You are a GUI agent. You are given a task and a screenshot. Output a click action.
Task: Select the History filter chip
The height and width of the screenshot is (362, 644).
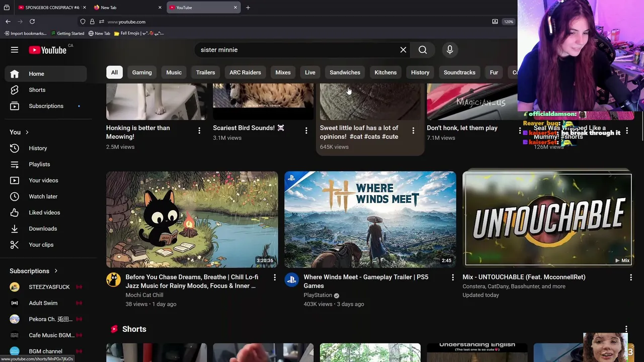[x=420, y=72]
